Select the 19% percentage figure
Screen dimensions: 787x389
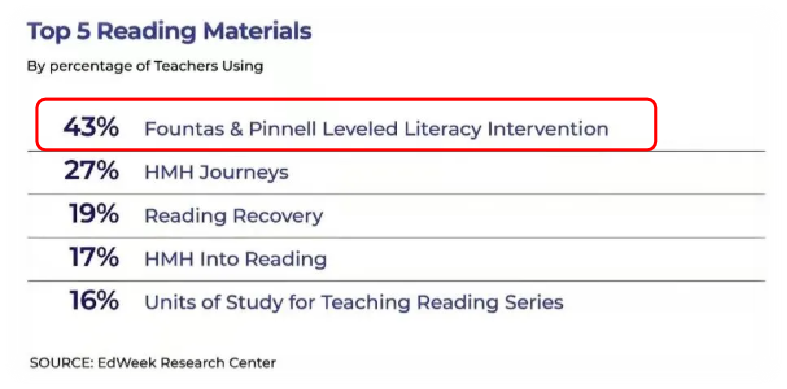pyautogui.click(x=94, y=214)
